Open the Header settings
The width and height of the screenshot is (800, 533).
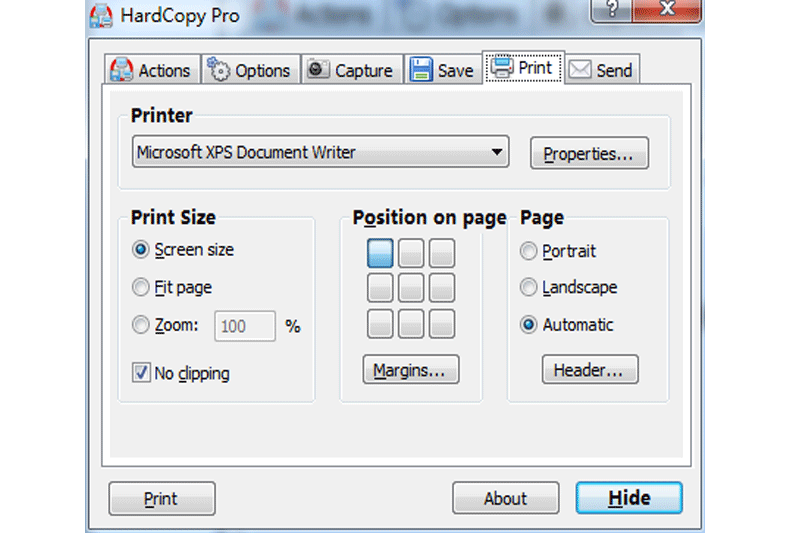point(590,370)
